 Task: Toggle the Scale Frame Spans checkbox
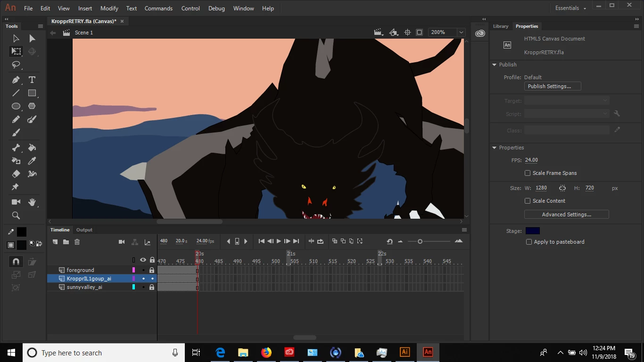[x=528, y=173]
